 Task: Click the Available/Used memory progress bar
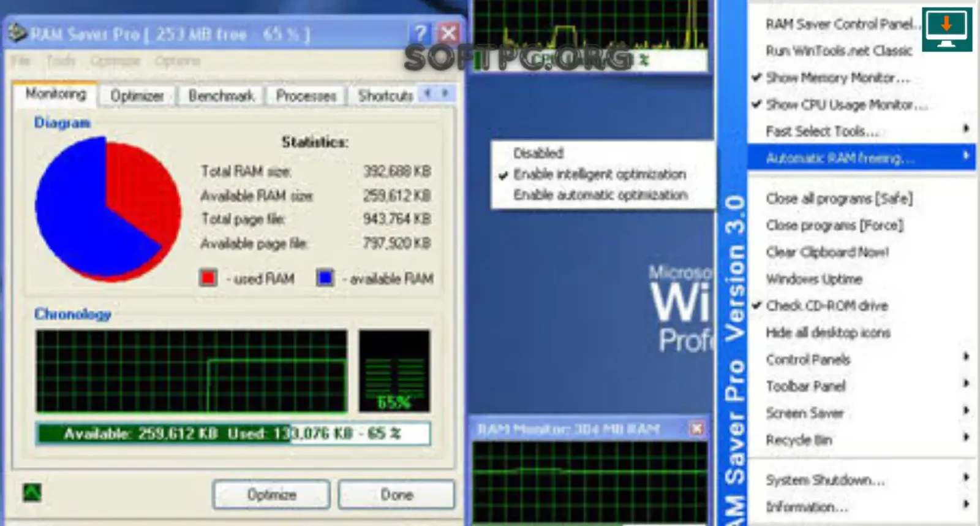[233, 433]
